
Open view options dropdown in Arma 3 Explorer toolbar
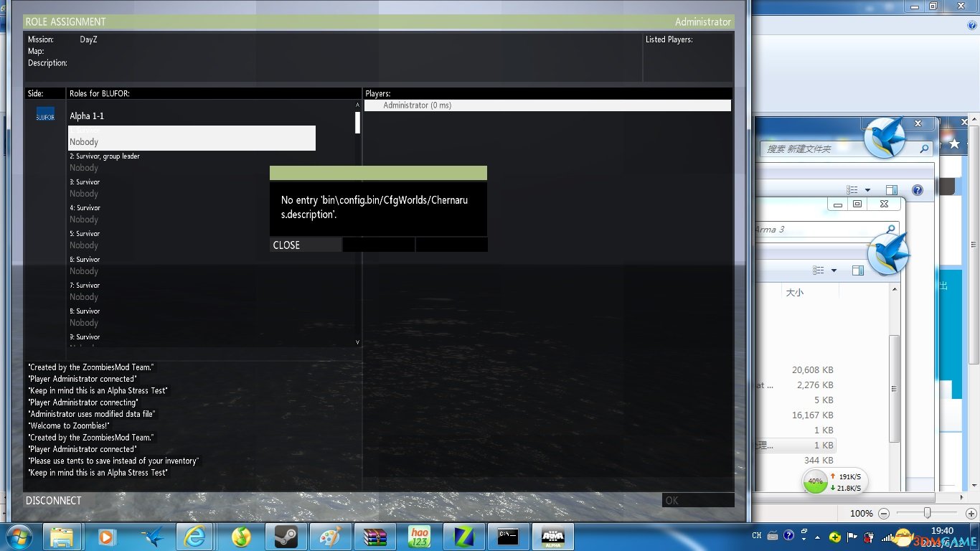click(x=834, y=270)
